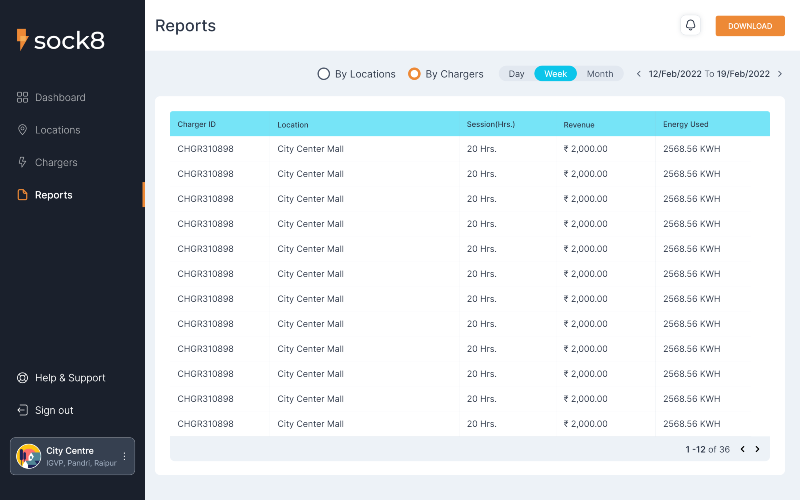
Task: Click the Reports document icon
Action: pos(22,194)
